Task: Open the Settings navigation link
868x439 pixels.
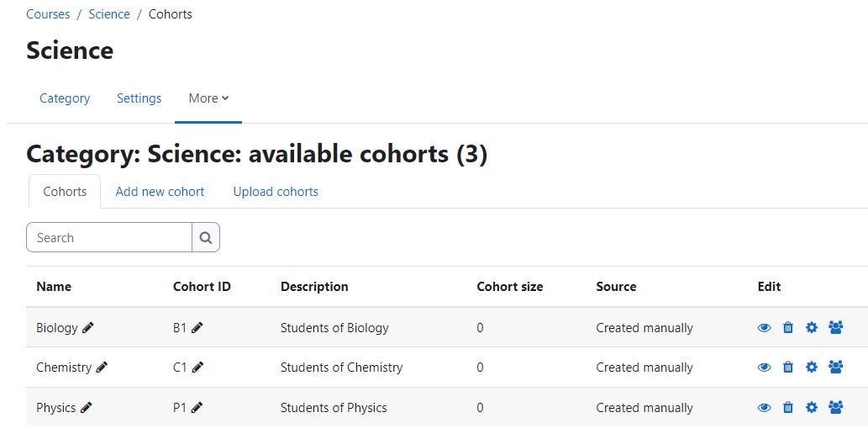Action: pos(139,98)
